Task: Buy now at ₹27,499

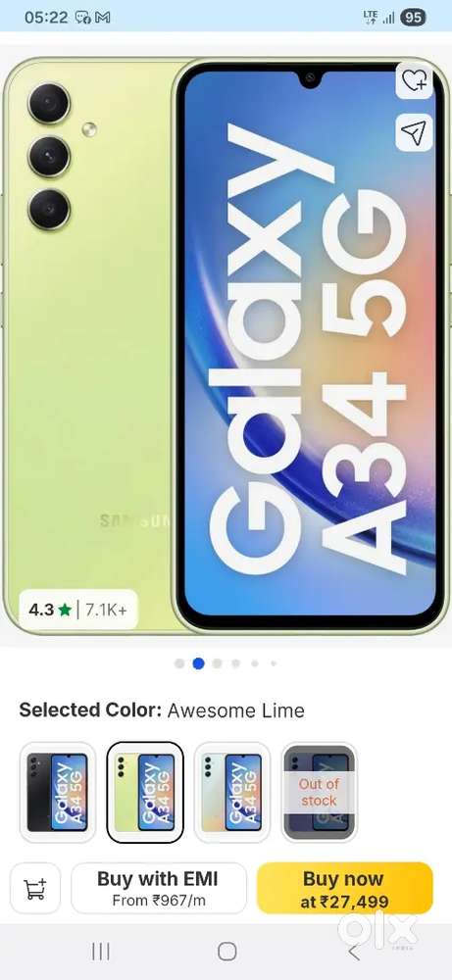Action: [x=344, y=888]
